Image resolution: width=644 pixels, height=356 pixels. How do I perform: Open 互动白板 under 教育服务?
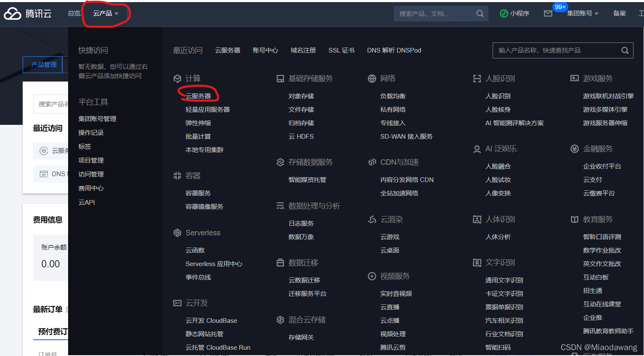(x=596, y=277)
